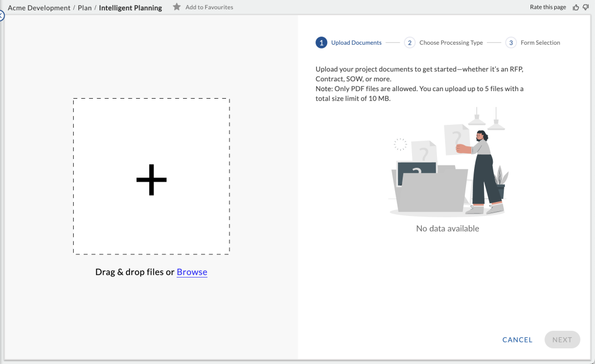Click the no-data folder illustration
The image size is (595, 364).
point(448,162)
